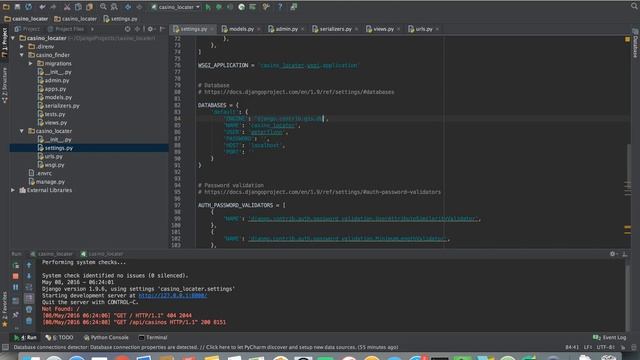This screenshot has width=640, height=360.
Task: Expand the .direnv folder
Action: click(22, 47)
